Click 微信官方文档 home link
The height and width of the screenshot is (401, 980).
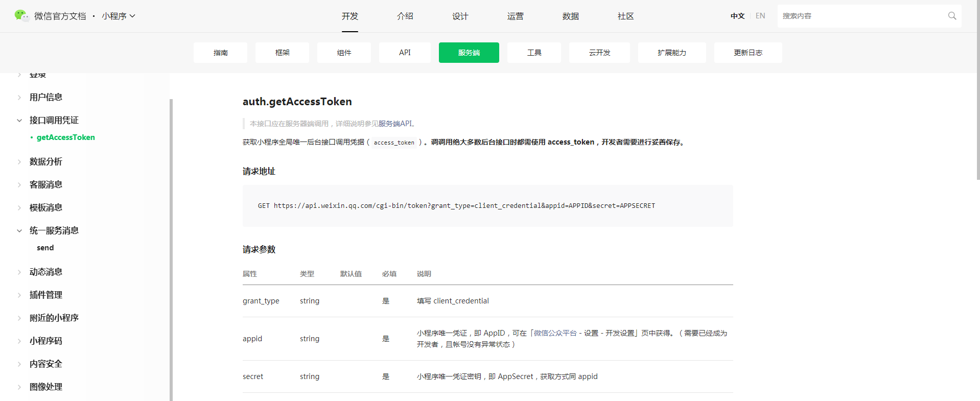(x=60, y=16)
